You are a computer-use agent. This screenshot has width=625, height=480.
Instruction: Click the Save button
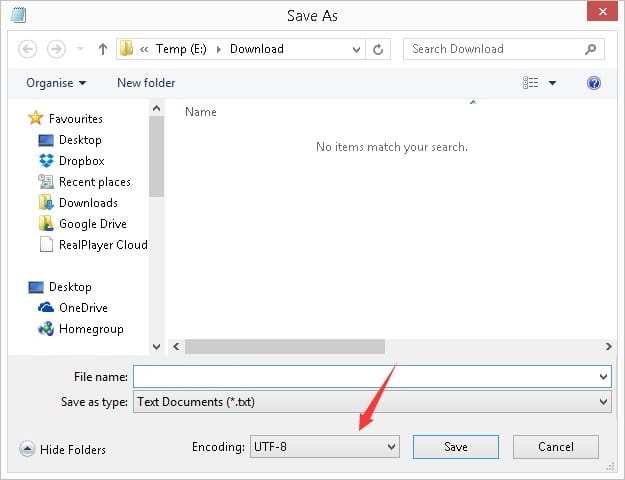click(456, 447)
